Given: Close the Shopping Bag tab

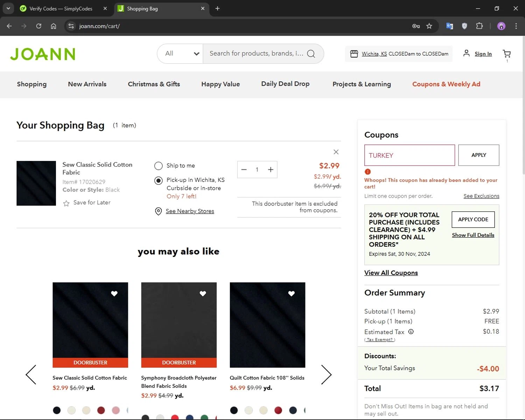Looking at the screenshot, I should click(x=203, y=8).
